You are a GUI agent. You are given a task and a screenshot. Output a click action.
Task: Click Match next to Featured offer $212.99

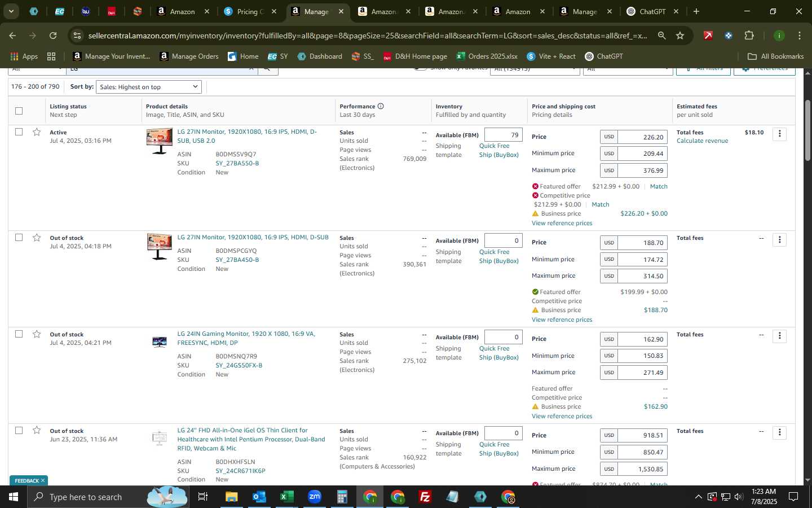659,186
